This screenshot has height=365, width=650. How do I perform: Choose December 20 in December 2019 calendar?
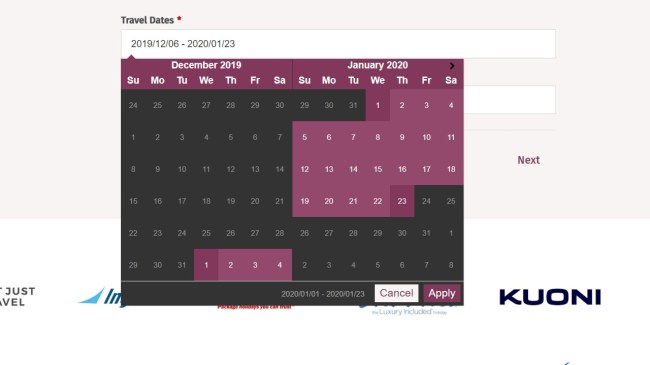[255, 201]
